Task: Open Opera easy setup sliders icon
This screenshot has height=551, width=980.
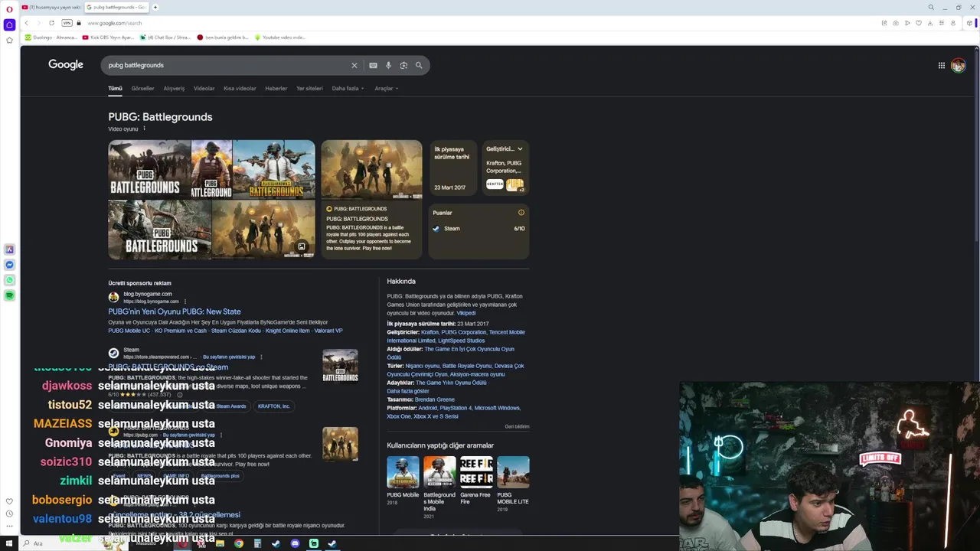Action: point(942,23)
